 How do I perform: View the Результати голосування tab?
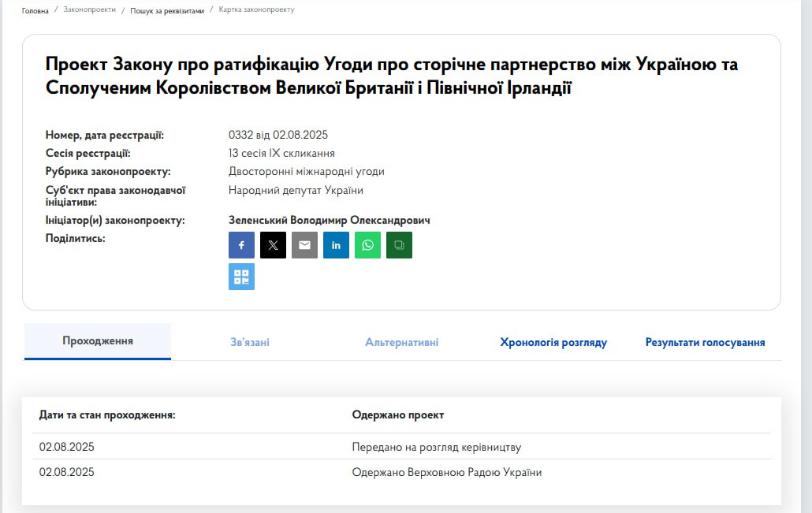tap(705, 342)
